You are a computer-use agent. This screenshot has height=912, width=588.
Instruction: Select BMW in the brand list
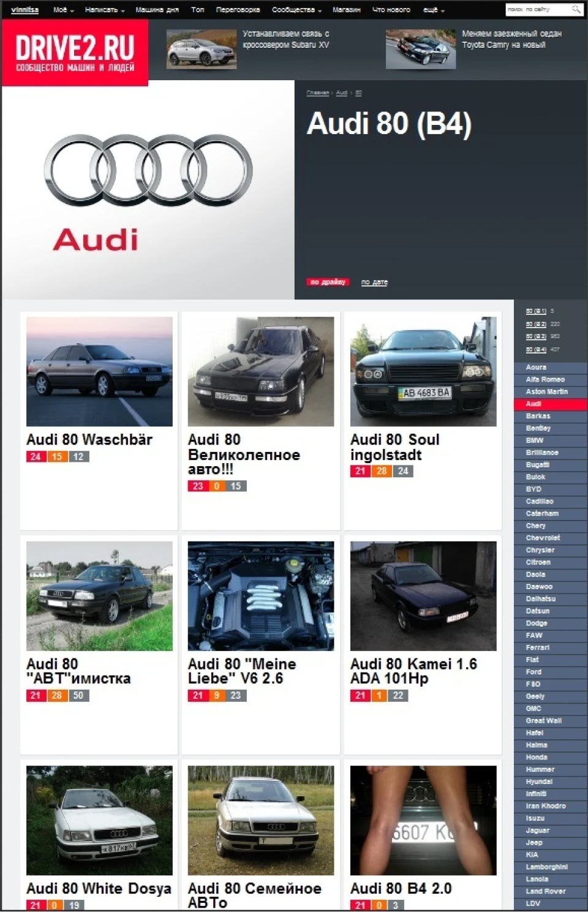click(551, 440)
